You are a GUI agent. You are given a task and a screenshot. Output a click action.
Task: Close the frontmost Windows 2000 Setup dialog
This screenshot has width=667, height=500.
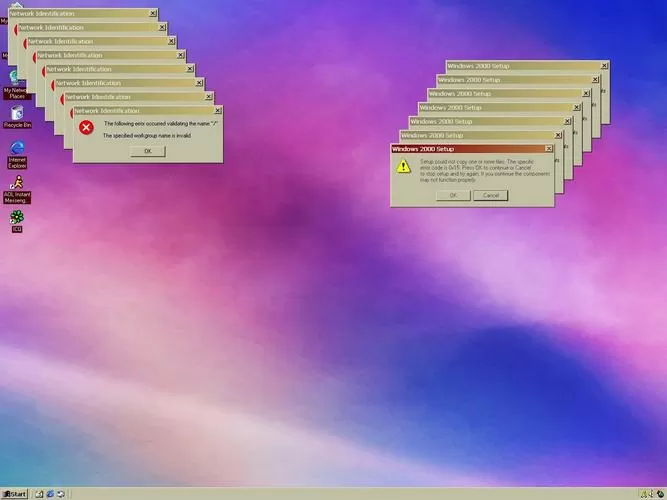click(x=548, y=149)
